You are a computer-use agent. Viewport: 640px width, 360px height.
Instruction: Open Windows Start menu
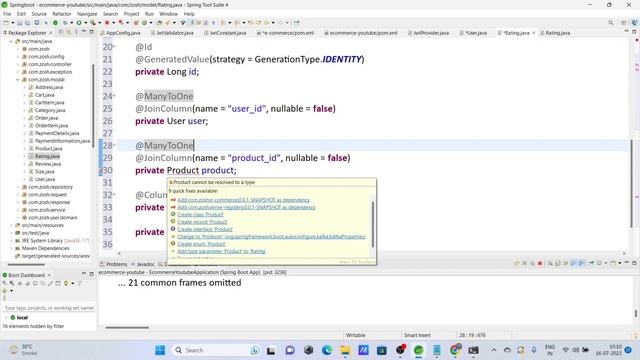tap(160, 350)
